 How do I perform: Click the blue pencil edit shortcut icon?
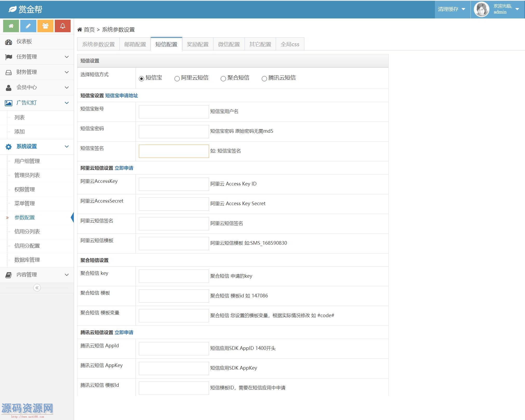(x=28, y=26)
